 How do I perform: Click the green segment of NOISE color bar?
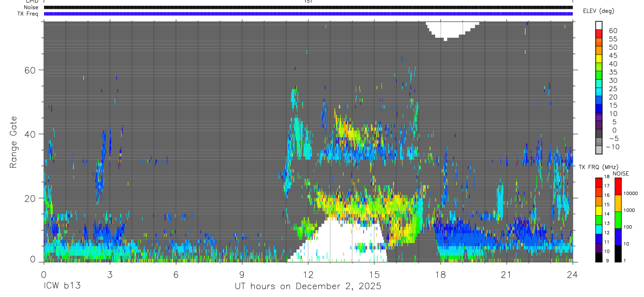618,219
